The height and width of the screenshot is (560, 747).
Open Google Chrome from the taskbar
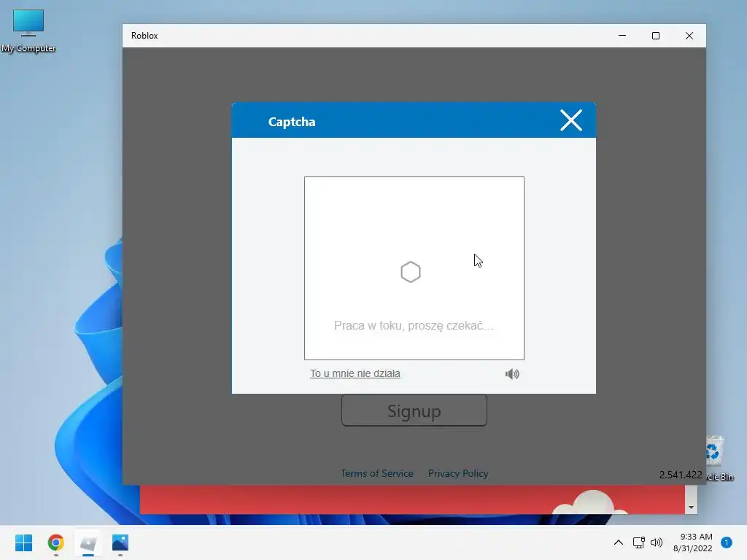[55, 542]
